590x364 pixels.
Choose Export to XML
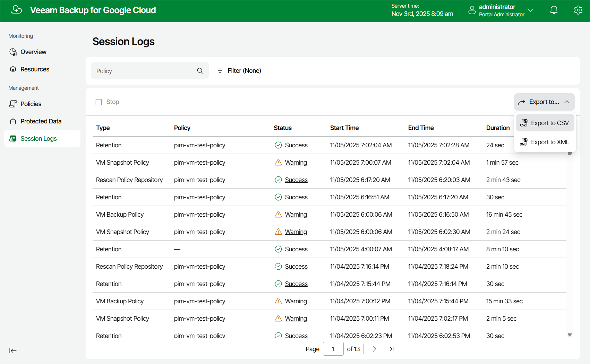point(545,142)
